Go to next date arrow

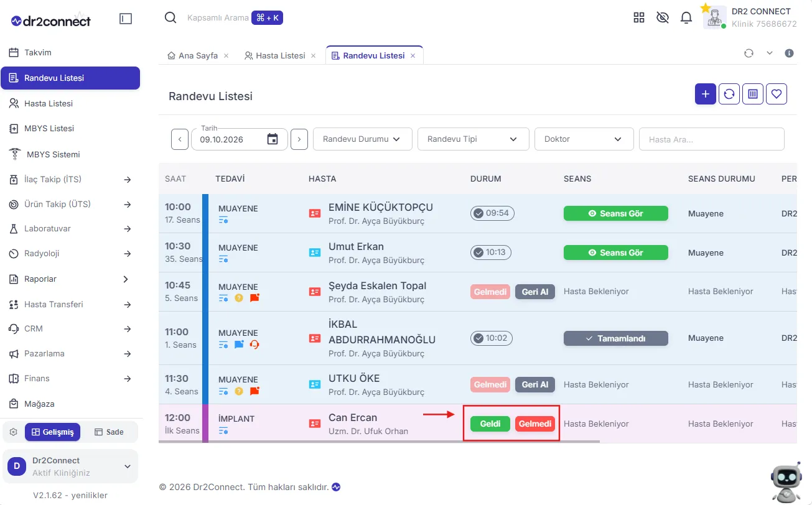pos(299,139)
